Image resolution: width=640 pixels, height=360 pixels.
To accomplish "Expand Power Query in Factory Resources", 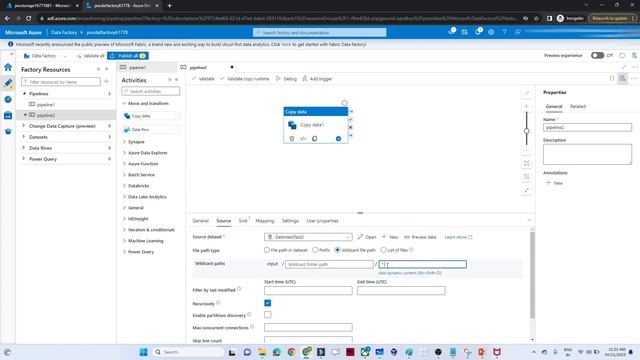I will (24, 159).
